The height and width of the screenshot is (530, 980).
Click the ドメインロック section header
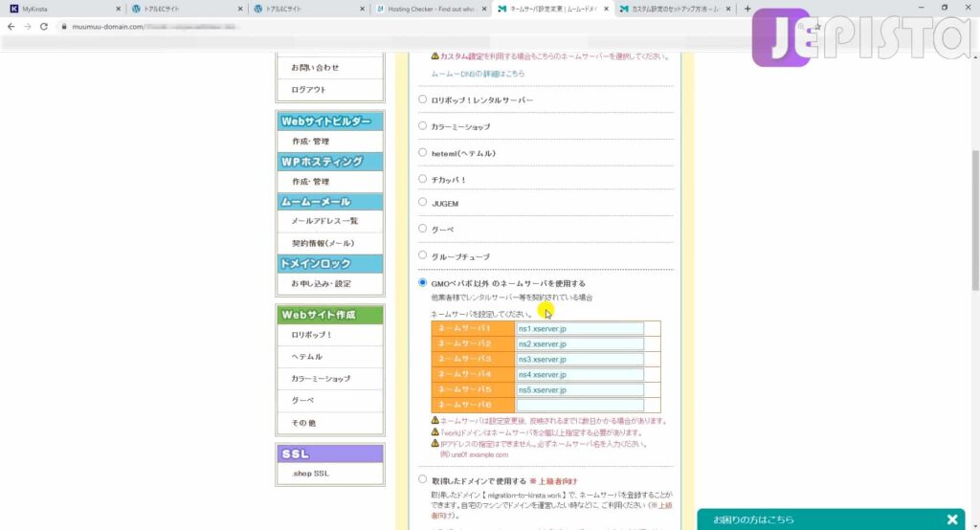(x=330, y=264)
